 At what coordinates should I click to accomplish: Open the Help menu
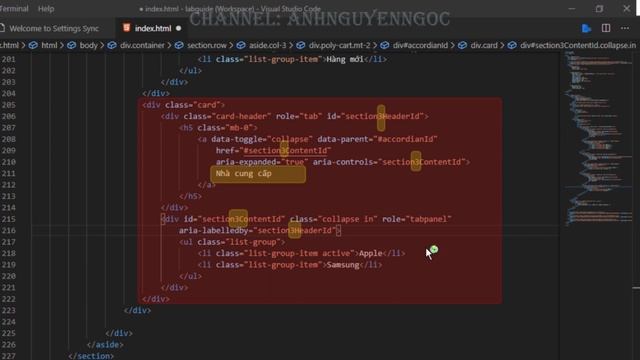click(x=46, y=9)
